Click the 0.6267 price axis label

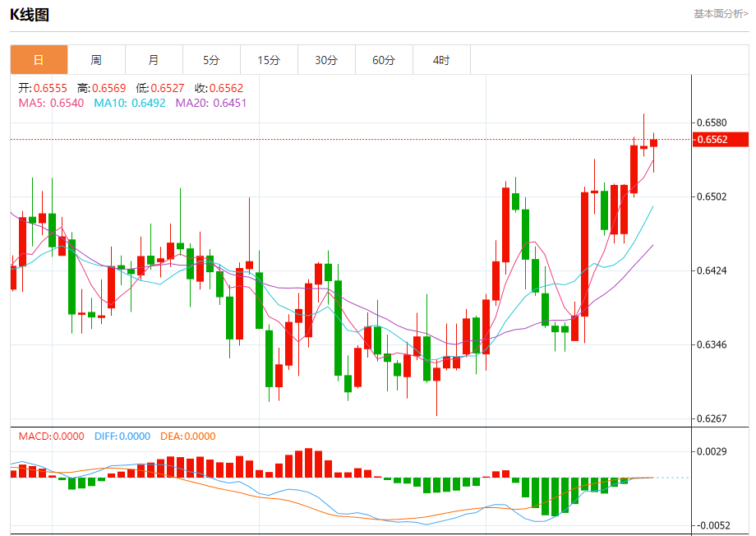coord(712,418)
